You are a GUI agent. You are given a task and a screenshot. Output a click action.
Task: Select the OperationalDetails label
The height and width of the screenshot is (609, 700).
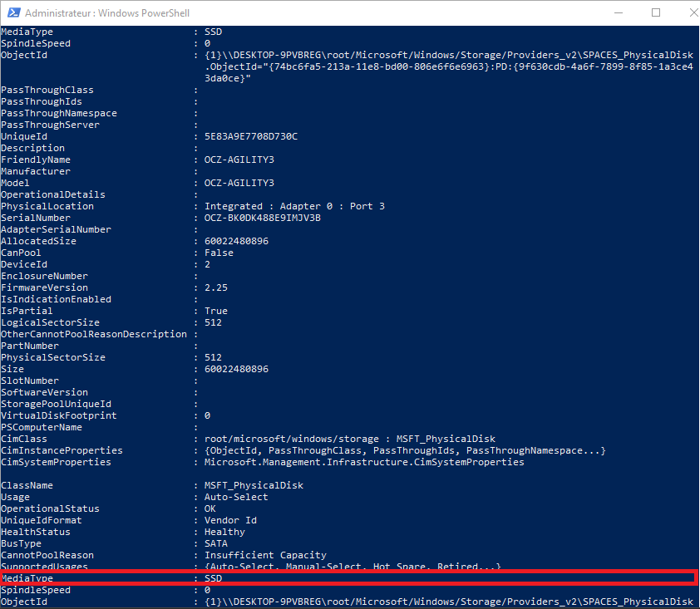coord(53,194)
